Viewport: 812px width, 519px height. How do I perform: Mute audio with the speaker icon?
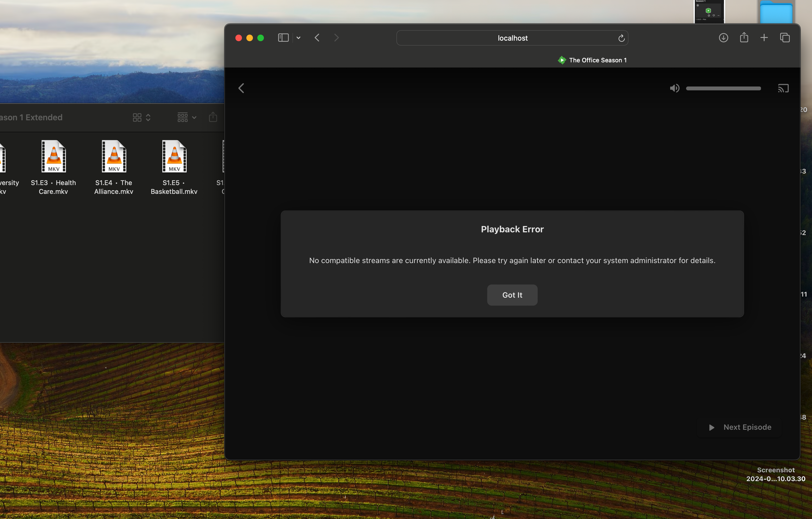click(x=674, y=88)
